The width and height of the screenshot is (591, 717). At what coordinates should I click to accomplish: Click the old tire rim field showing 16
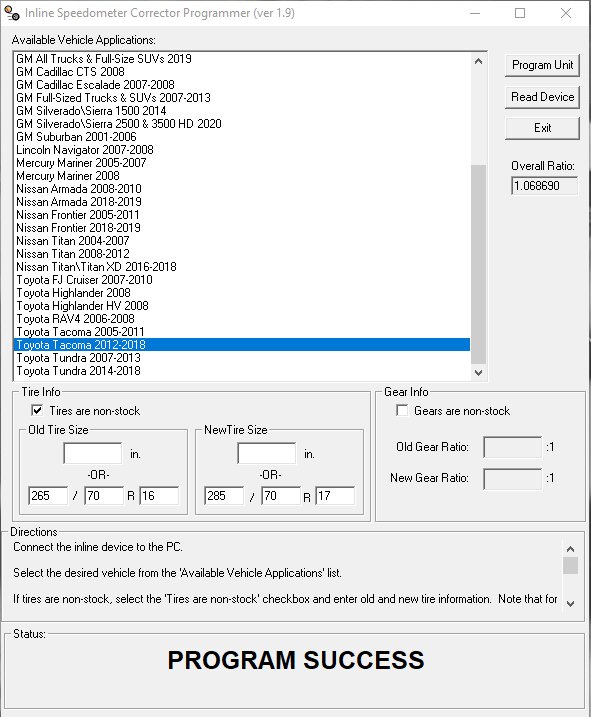[159, 496]
